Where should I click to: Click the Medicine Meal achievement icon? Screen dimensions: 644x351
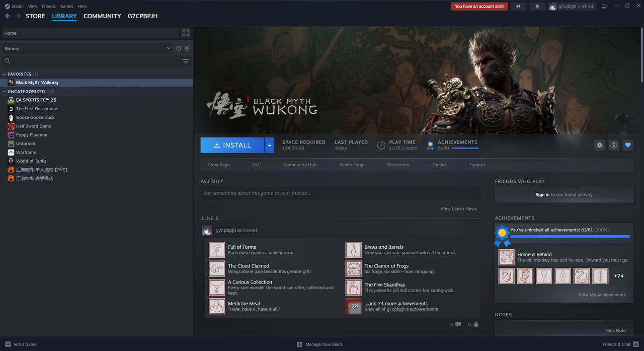pos(217,306)
